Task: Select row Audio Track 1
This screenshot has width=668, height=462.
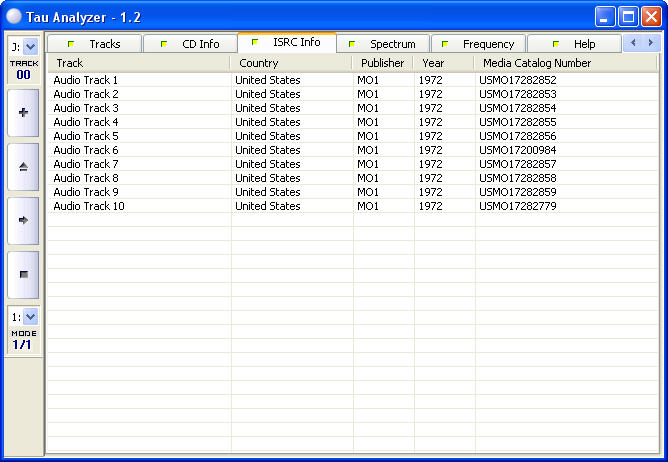Action: (353, 80)
